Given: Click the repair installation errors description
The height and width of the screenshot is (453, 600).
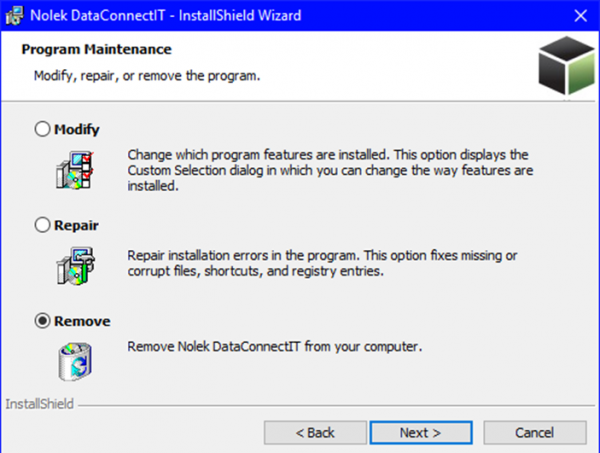Looking at the screenshot, I should [322, 263].
